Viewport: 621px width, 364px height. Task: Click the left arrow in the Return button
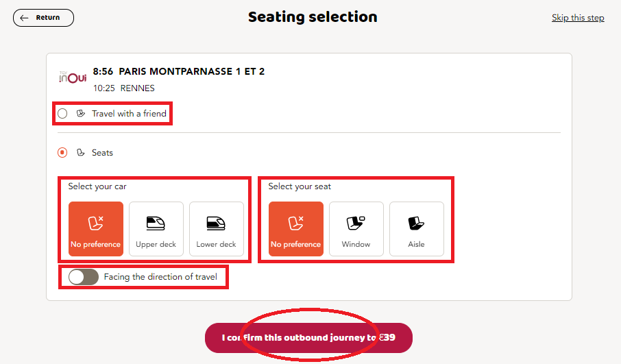click(24, 18)
